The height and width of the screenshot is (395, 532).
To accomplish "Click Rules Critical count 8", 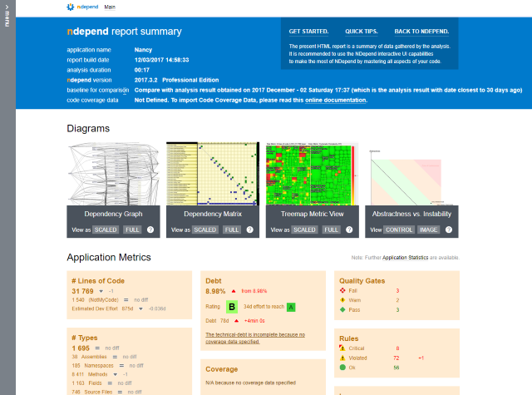I will (x=397, y=348).
